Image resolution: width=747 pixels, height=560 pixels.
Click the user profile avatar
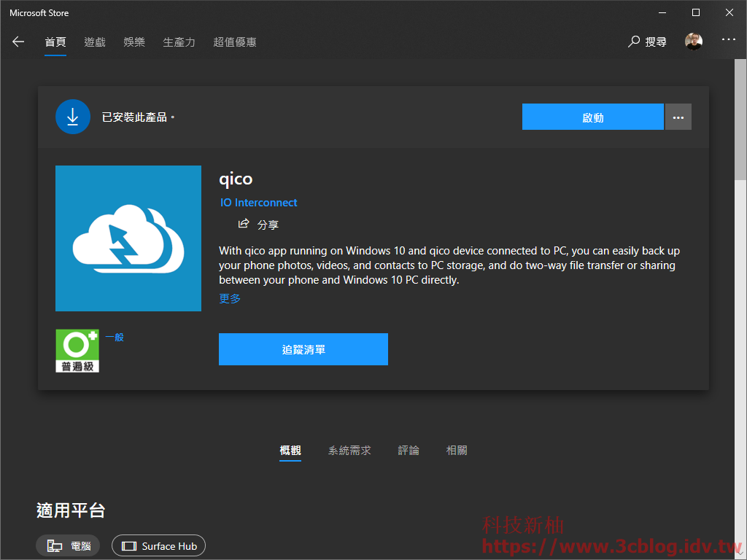click(x=693, y=42)
